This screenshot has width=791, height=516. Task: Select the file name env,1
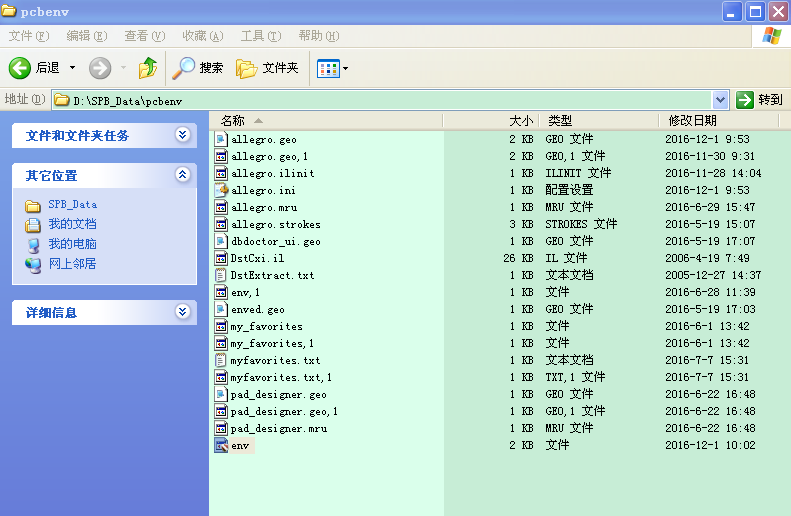[x=245, y=293]
